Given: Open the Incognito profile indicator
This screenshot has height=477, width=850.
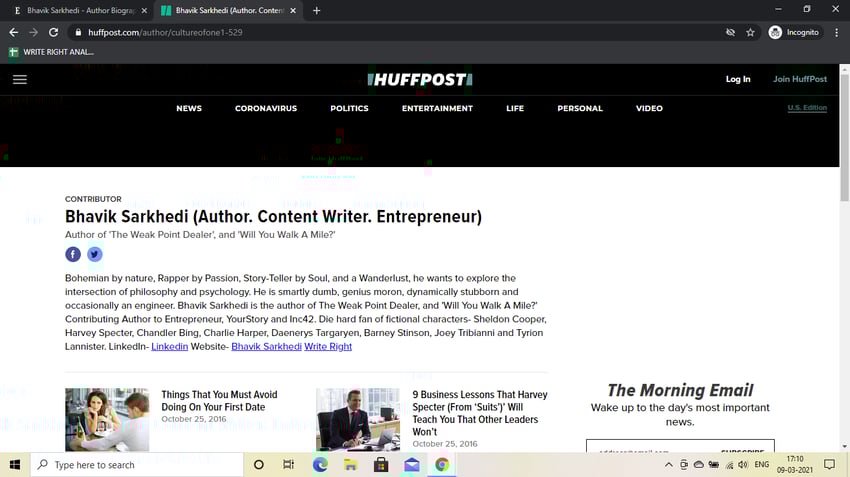Looking at the screenshot, I should [794, 33].
